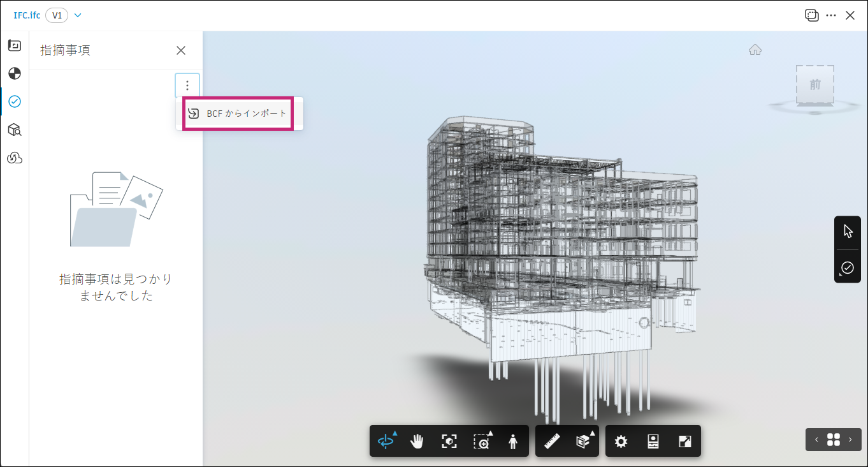The image size is (868, 467).
Task: Open the cloud-shaped icon in the left sidebar
Action: click(15, 158)
